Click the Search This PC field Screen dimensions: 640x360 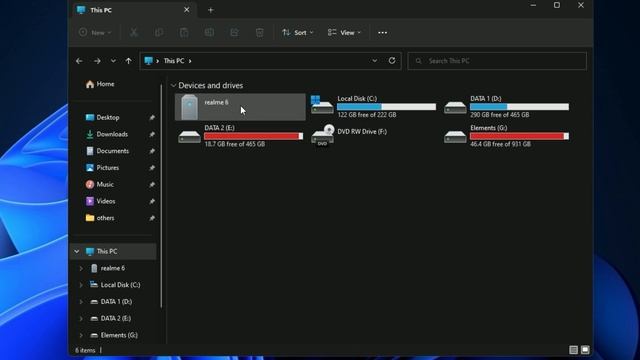point(497,61)
